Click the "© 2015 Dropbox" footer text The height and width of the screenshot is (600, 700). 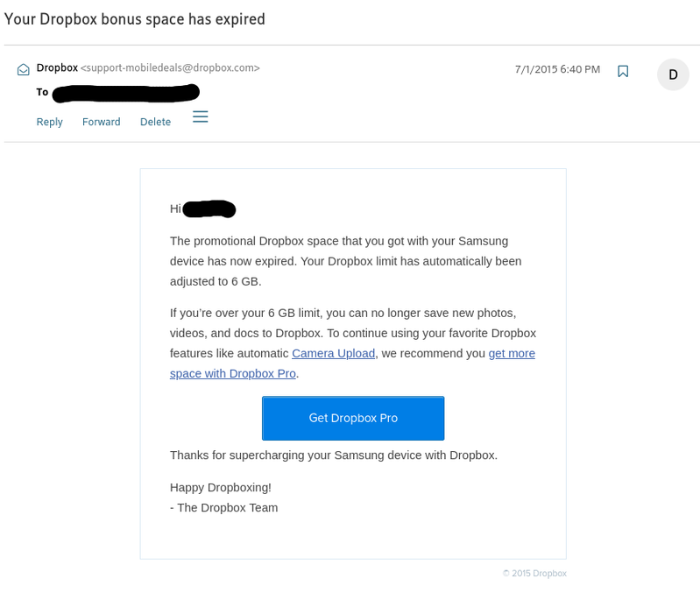point(534,573)
